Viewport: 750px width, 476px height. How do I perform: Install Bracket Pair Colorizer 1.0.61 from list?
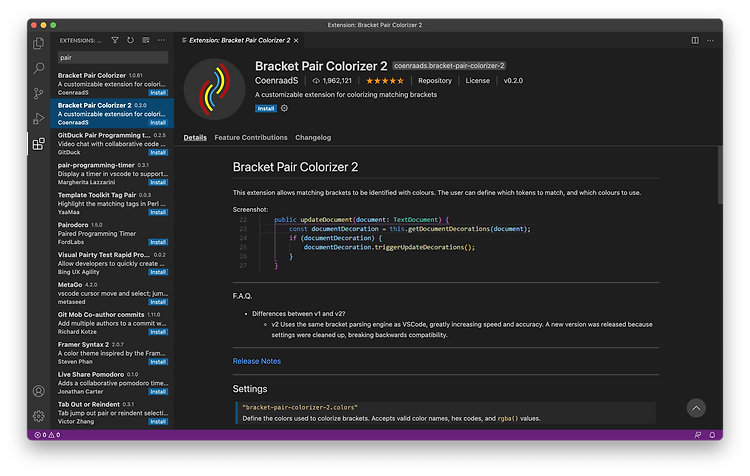click(158, 93)
